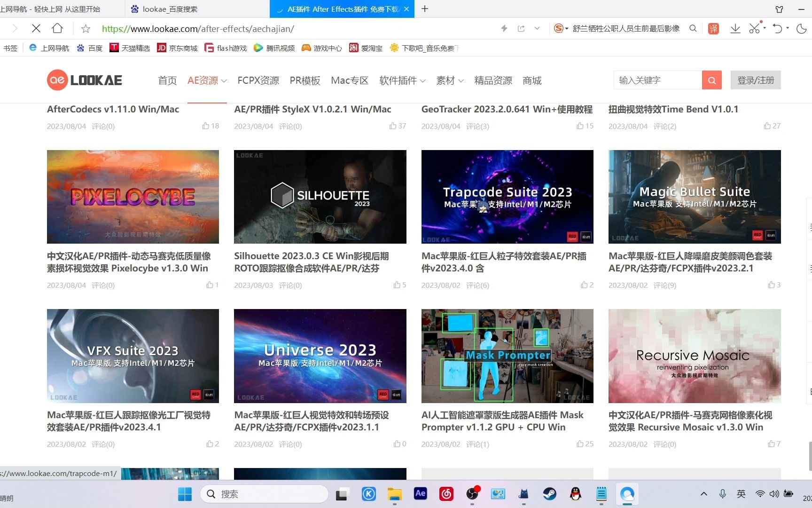The height and width of the screenshot is (508, 812).
Task: Open the Trapcode Suite 2023 thumbnail
Action: point(507,197)
